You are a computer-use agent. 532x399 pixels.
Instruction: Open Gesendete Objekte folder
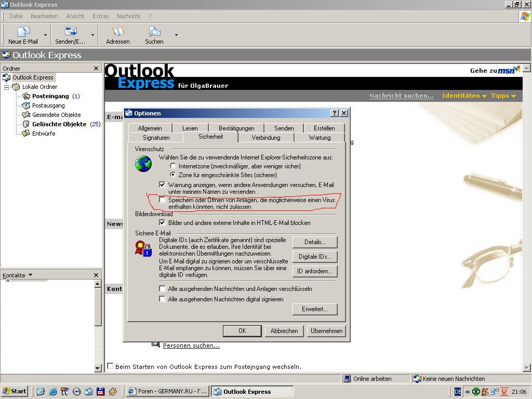click(56, 115)
